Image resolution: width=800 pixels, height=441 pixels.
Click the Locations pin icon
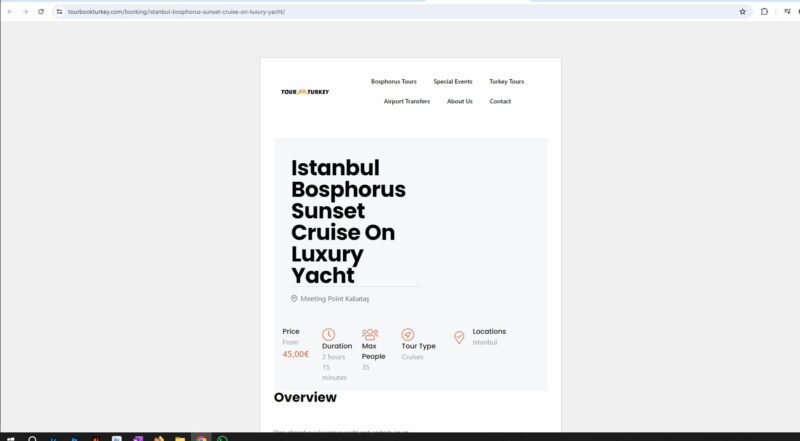pos(459,337)
